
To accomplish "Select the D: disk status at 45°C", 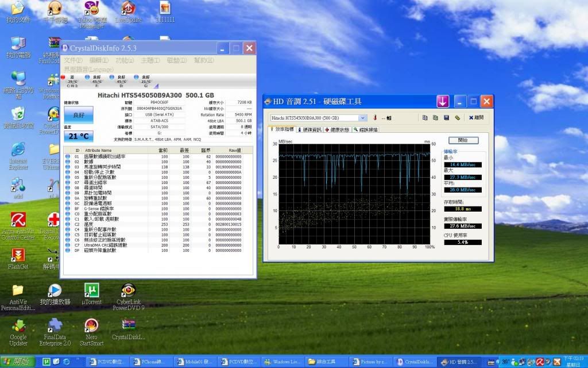I will tap(119, 81).
